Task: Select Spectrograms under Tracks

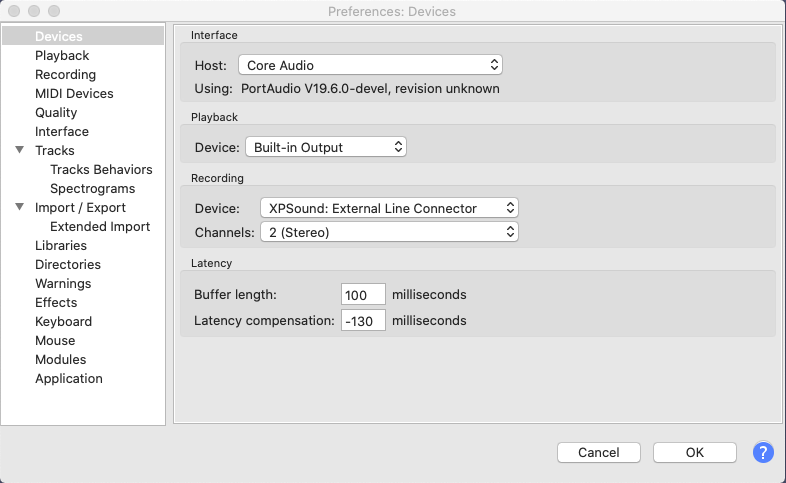Action: (x=93, y=189)
